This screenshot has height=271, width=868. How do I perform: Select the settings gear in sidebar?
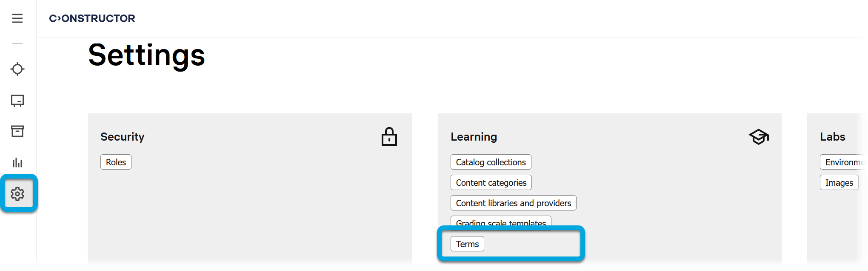click(17, 194)
